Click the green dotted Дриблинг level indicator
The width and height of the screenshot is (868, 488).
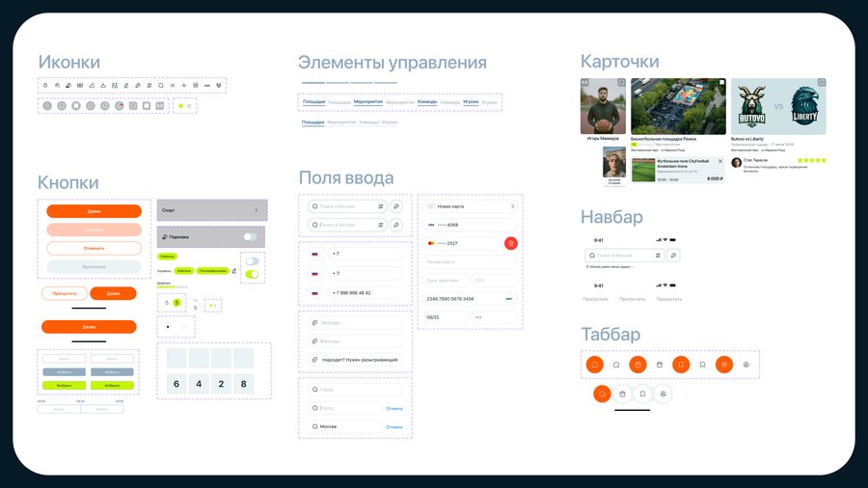tap(172, 287)
